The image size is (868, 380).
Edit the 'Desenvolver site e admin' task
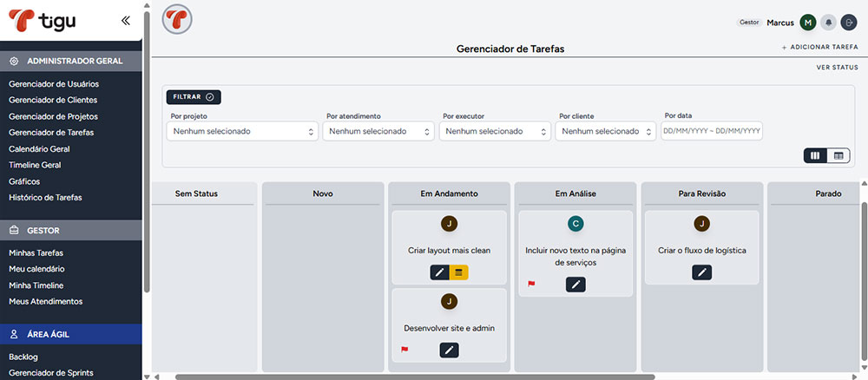tap(449, 350)
